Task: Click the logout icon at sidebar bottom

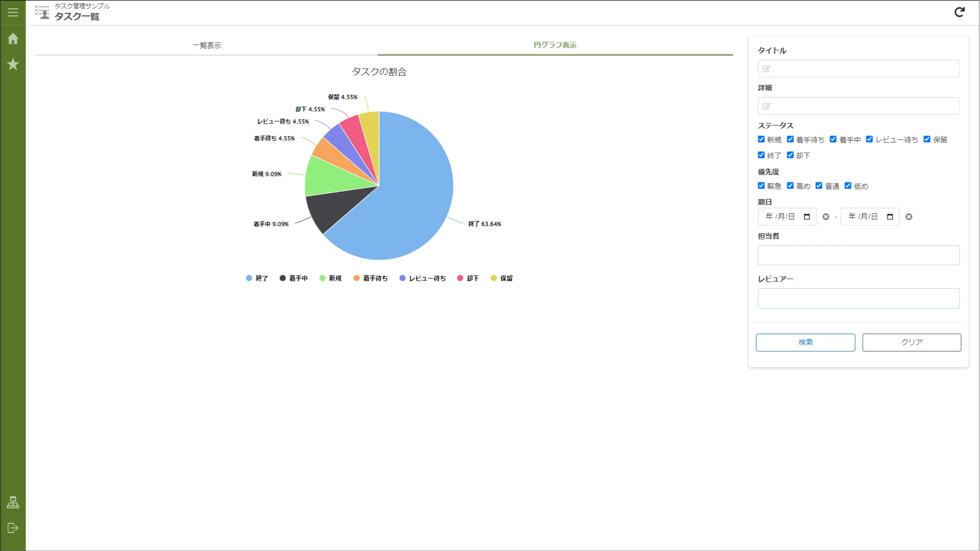Action: click(13, 528)
